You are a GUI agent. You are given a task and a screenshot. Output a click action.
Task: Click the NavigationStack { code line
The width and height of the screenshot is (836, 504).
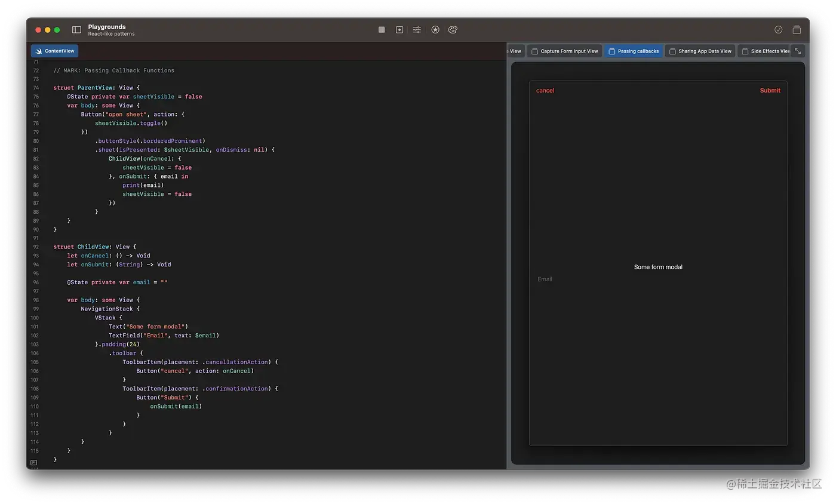[110, 309]
